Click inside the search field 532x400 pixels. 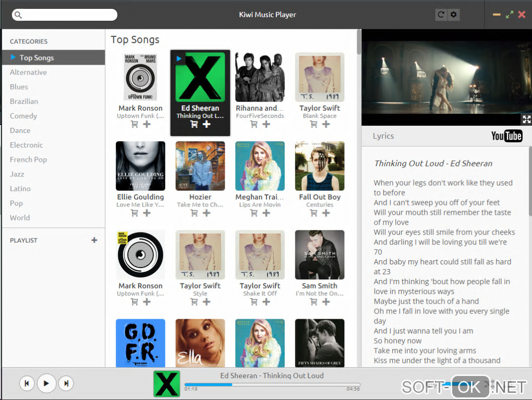tap(65, 15)
